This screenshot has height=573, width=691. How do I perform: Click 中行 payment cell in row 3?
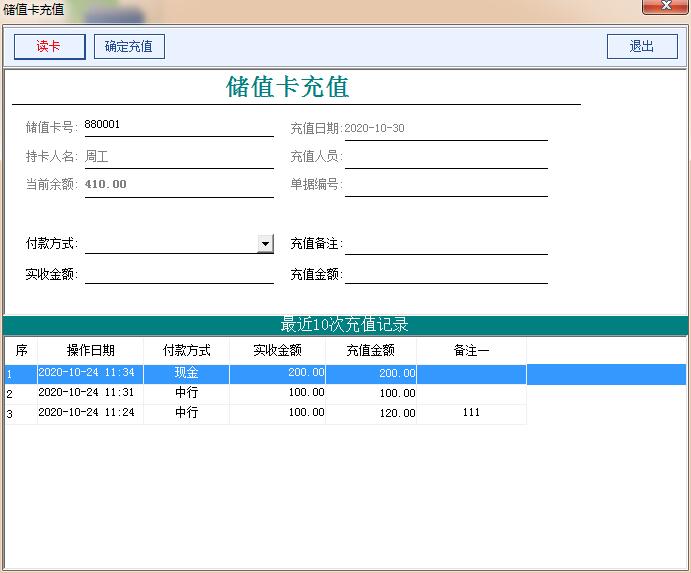click(x=186, y=414)
